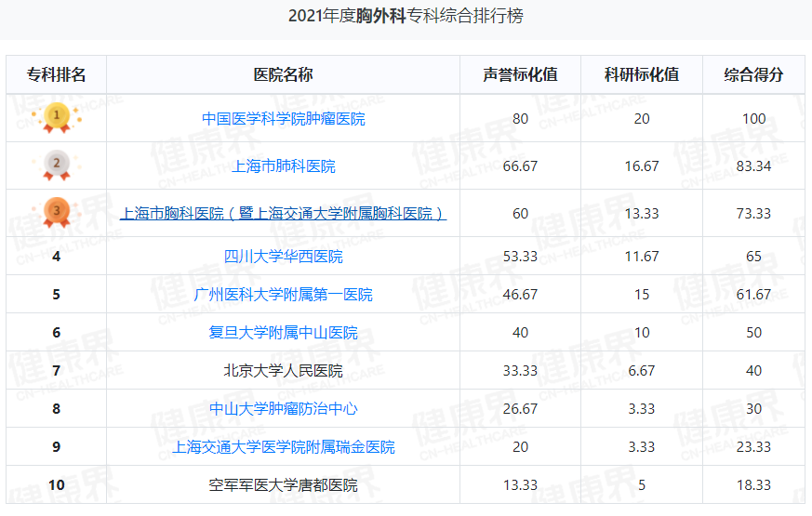The height and width of the screenshot is (516, 812).
Task: Click rank number 4 cell
Action: click(57, 257)
